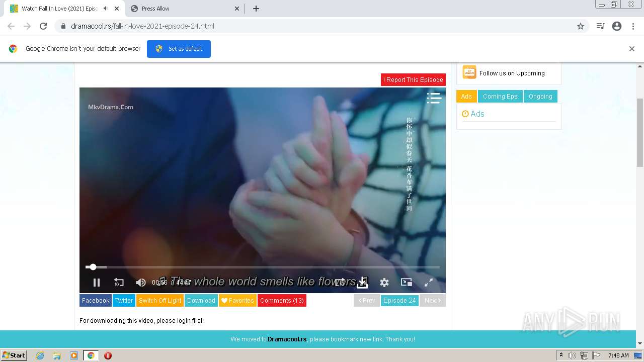Viewport: 644px width, 362px height.
Task: Launch Internet Explorer from taskbar
Action: click(40, 355)
